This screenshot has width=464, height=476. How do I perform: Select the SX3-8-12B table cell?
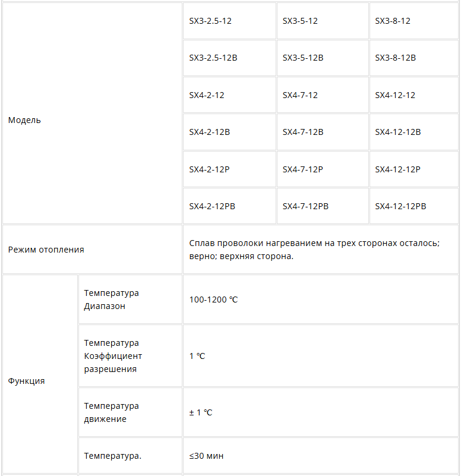click(x=414, y=58)
